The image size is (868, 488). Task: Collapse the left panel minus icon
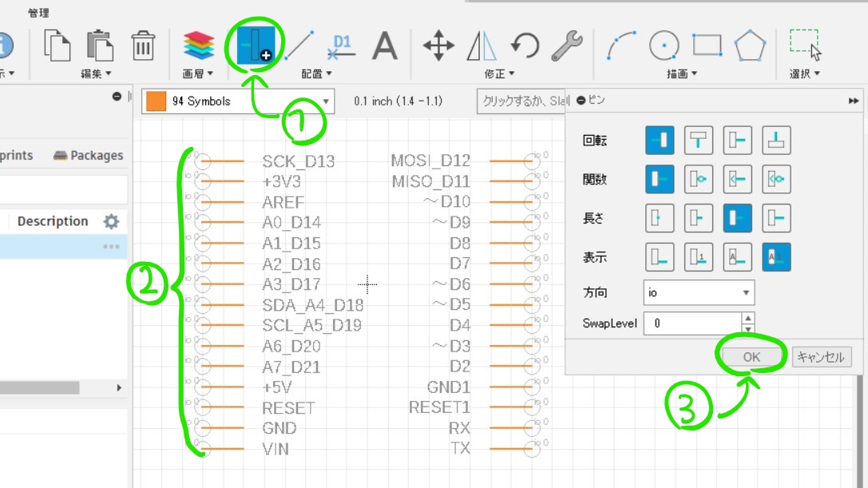[x=117, y=97]
